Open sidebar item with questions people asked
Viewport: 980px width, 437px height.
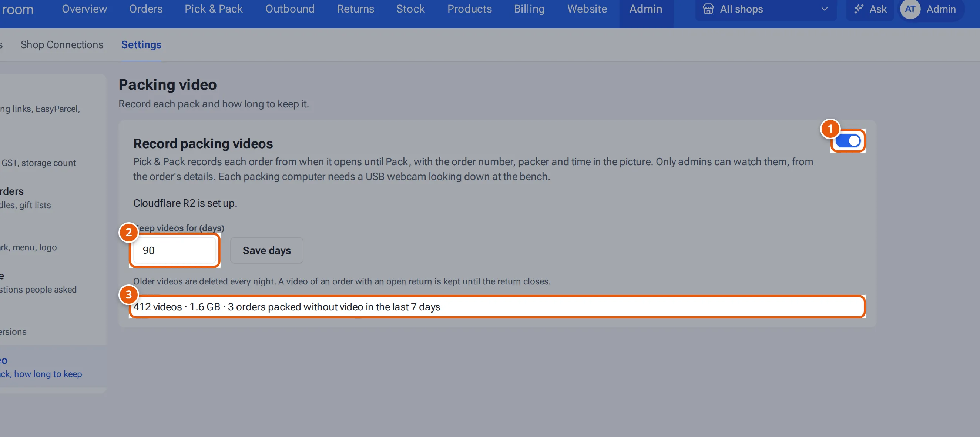tap(38, 283)
